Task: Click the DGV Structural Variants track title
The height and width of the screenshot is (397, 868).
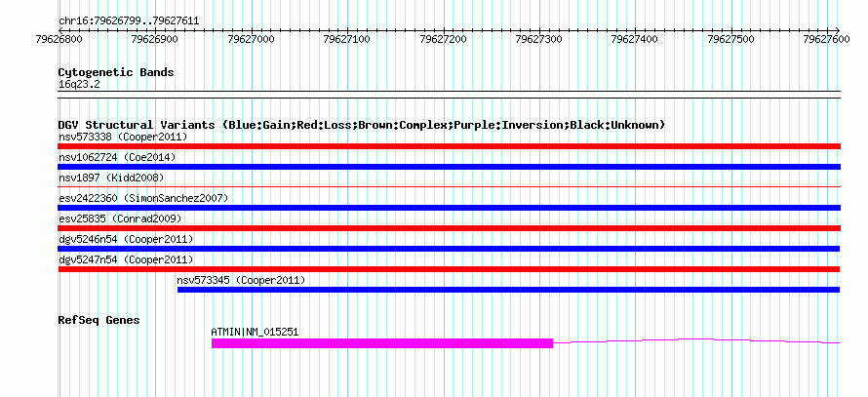Action: (x=362, y=125)
